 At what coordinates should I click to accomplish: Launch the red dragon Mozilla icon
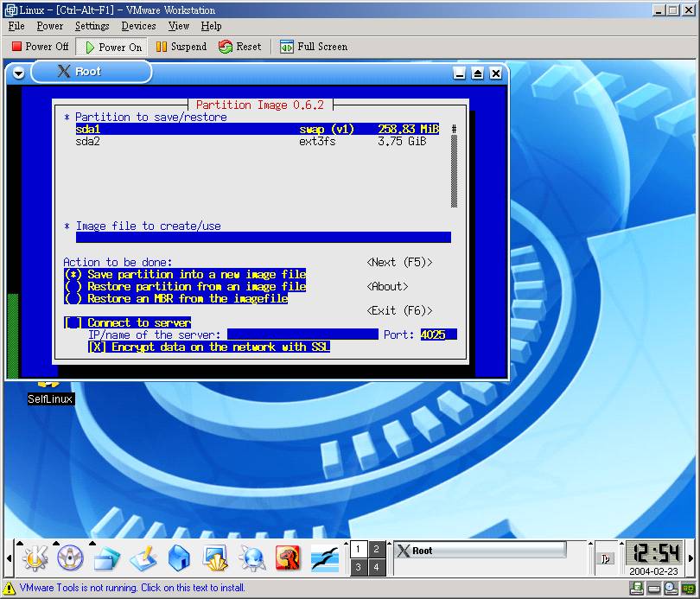click(x=288, y=558)
